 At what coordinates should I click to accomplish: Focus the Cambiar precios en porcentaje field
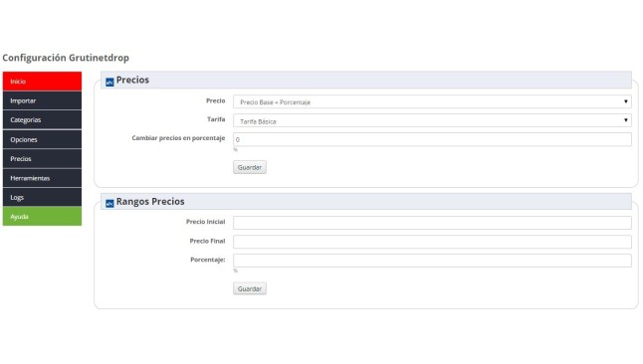(x=432, y=139)
